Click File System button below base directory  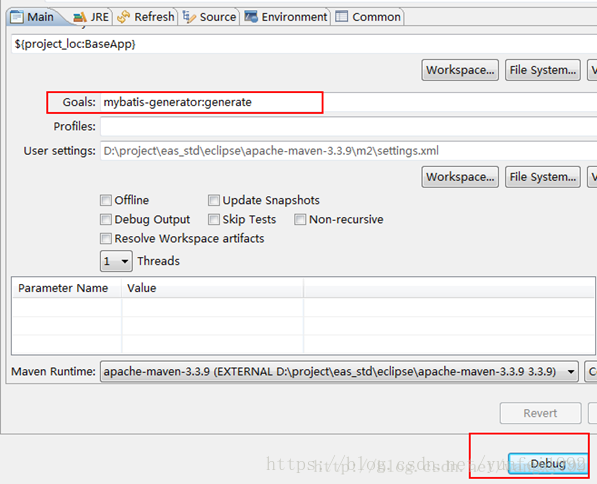(x=543, y=70)
